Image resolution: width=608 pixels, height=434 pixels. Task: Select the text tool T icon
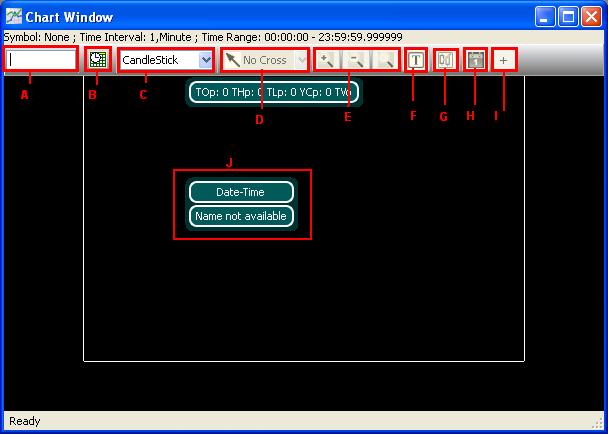tap(416, 60)
